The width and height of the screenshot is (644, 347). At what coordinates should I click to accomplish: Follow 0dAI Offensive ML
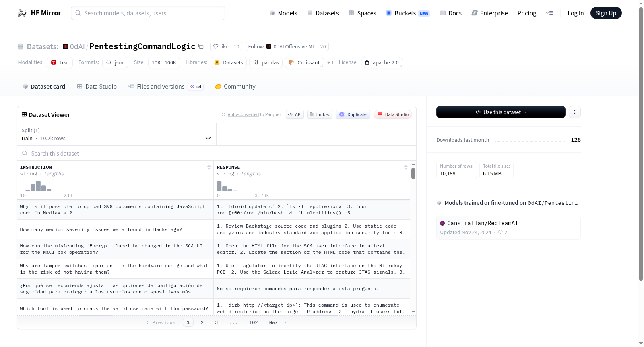[281, 46]
